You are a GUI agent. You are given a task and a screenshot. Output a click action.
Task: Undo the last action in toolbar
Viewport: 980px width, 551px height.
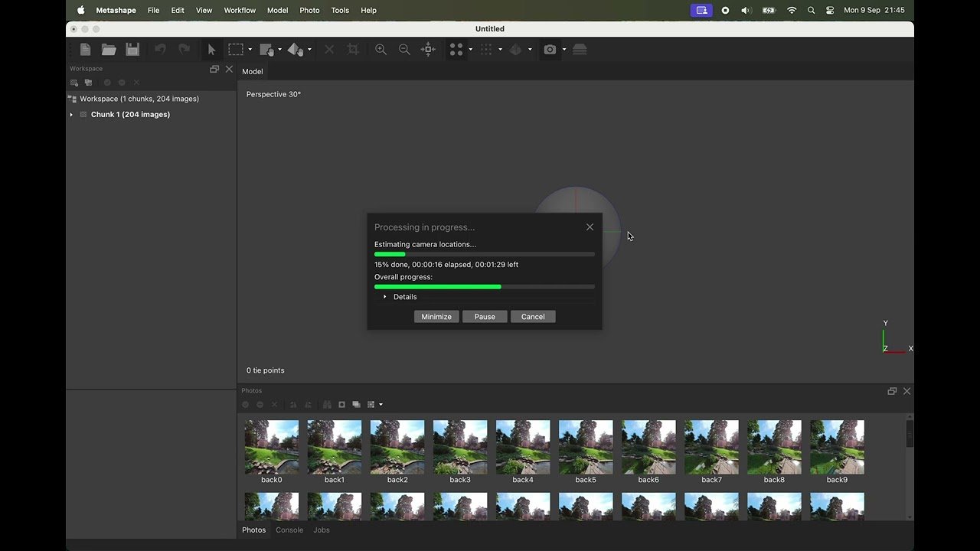160,50
